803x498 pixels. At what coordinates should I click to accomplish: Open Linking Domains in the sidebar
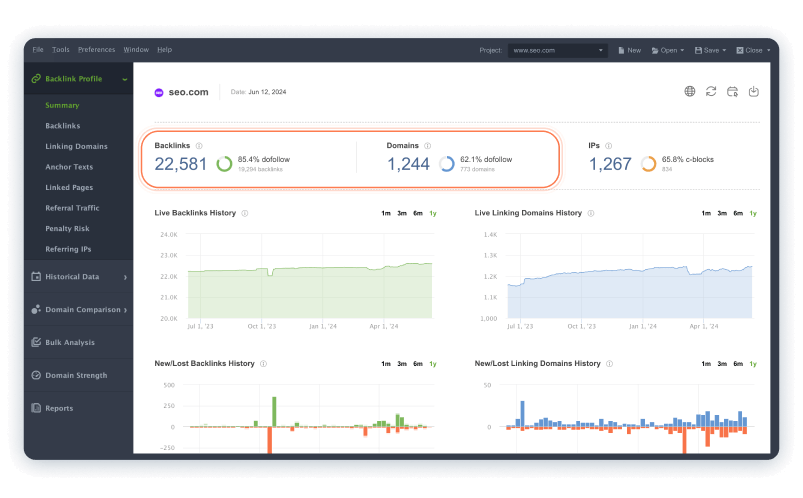(76, 146)
